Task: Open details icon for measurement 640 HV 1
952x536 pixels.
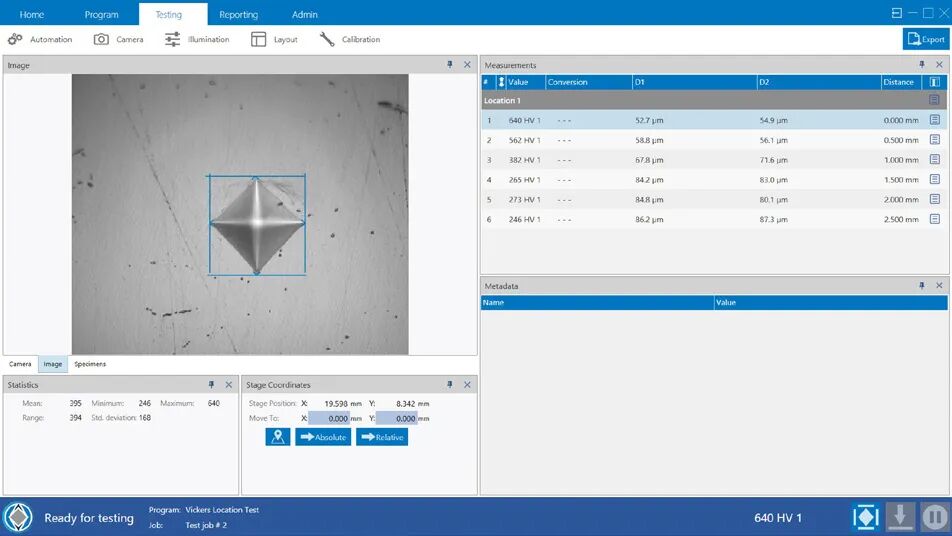Action: point(935,120)
